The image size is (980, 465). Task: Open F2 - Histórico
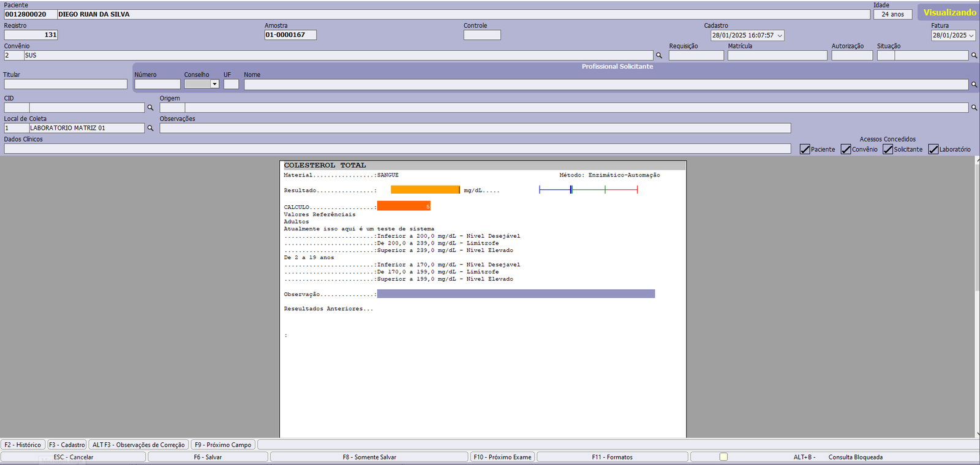[x=23, y=445]
